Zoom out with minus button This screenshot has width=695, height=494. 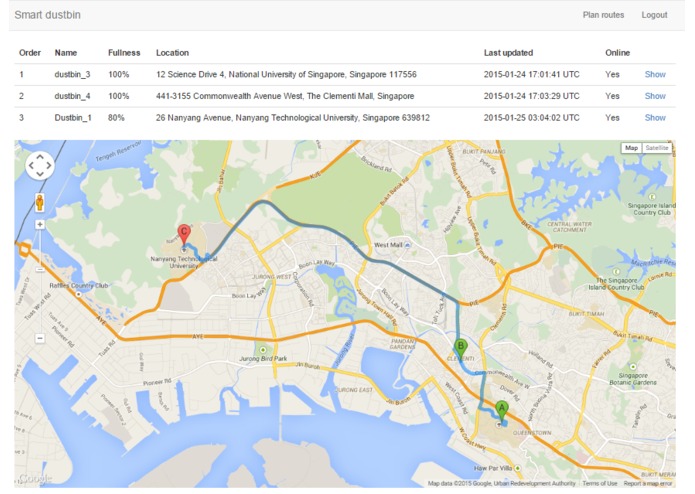pyautogui.click(x=40, y=338)
